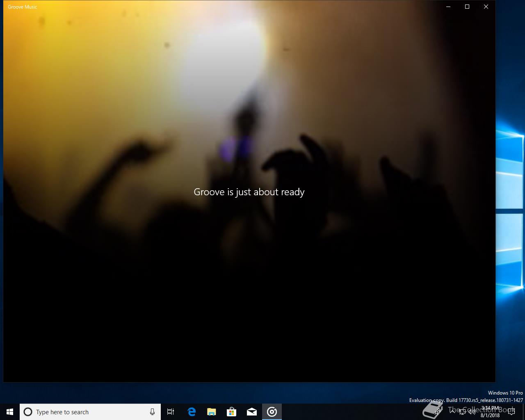This screenshot has width=525, height=420.
Task: Open File Explorer from the taskbar
Action: click(212, 412)
